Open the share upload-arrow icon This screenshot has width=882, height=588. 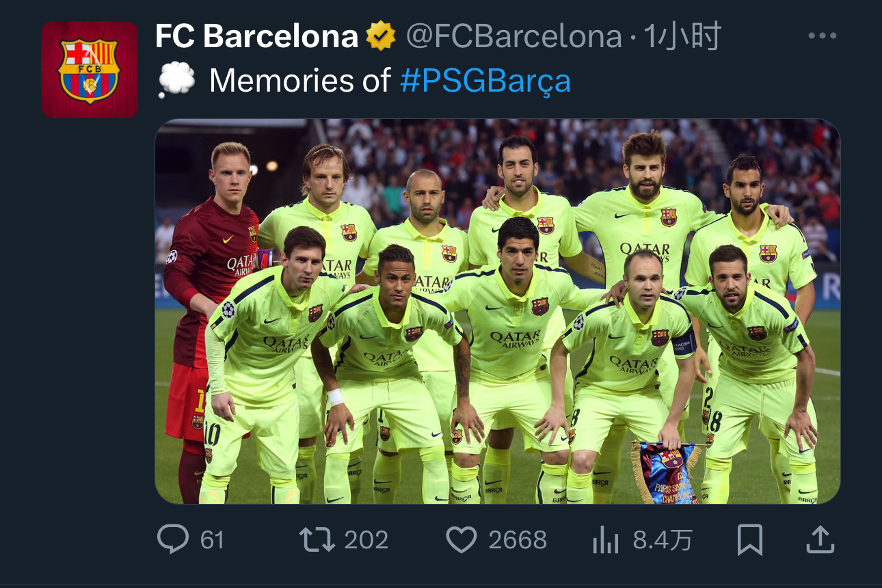[x=820, y=539]
